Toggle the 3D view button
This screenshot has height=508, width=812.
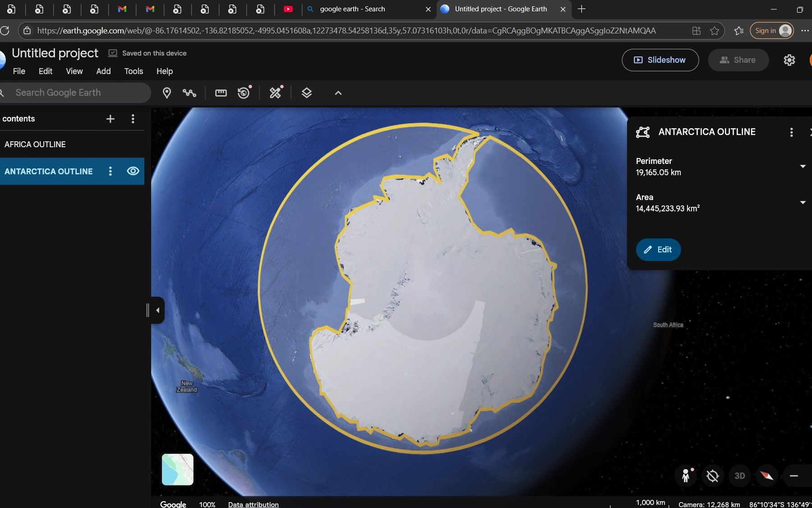coord(739,475)
